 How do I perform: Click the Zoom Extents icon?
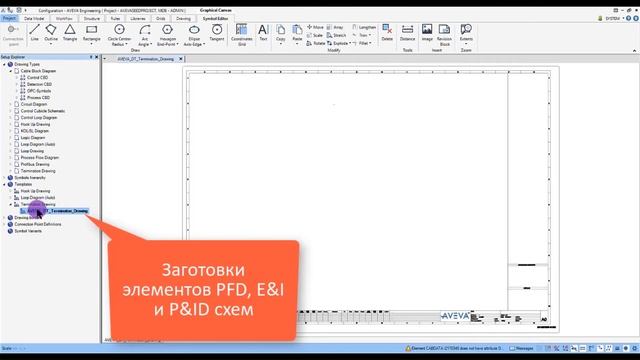click(x=466, y=29)
